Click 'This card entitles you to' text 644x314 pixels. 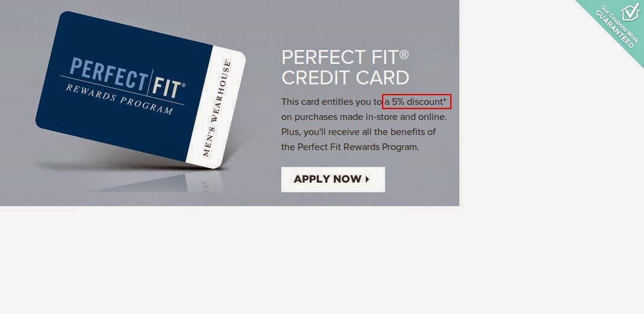click(x=331, y=102)
